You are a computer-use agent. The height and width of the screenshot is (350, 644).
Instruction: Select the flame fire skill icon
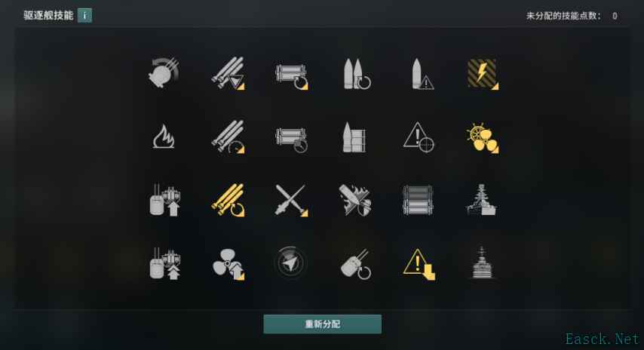click(x=164, y=137)
